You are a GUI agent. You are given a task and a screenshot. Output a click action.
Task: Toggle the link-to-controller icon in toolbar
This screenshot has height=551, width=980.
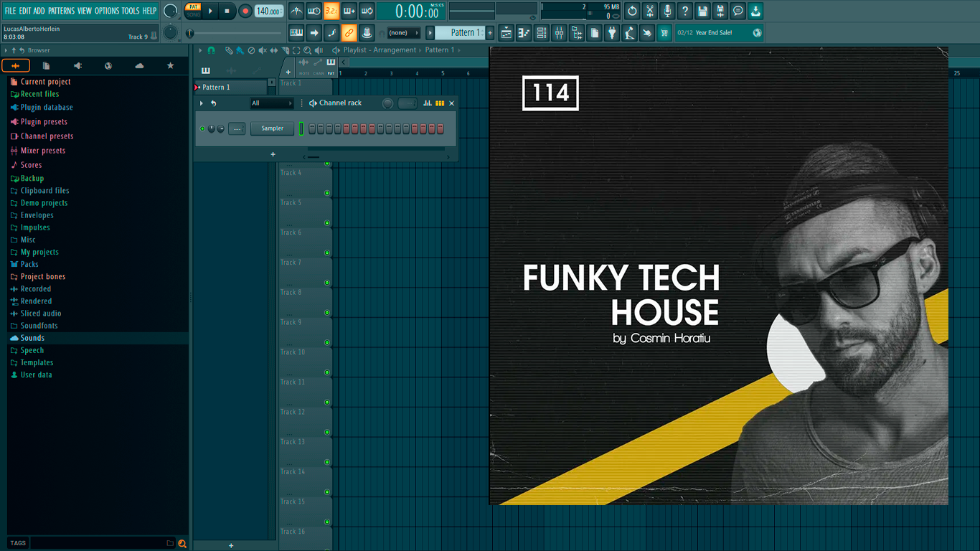tap(349, 32)
